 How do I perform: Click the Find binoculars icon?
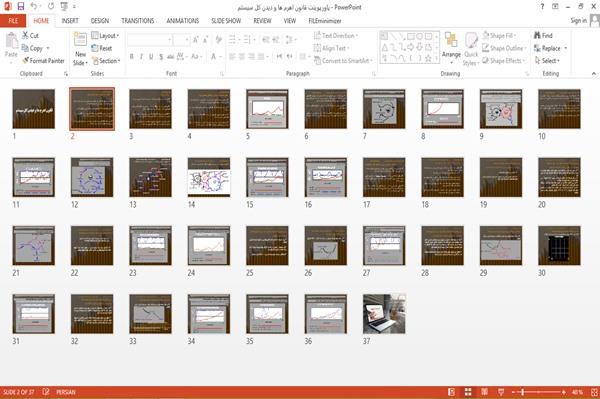(538, 36)
